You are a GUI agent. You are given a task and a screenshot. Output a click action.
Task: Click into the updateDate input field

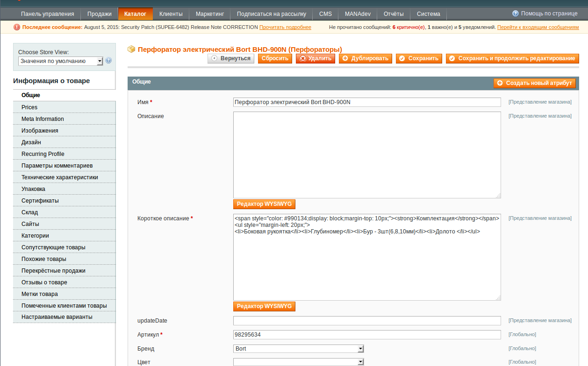tap(367, 321)
